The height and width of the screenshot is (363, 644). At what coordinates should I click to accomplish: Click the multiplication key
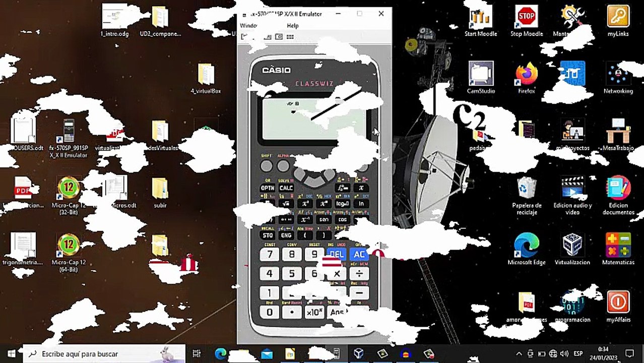(x=337, y=274)
